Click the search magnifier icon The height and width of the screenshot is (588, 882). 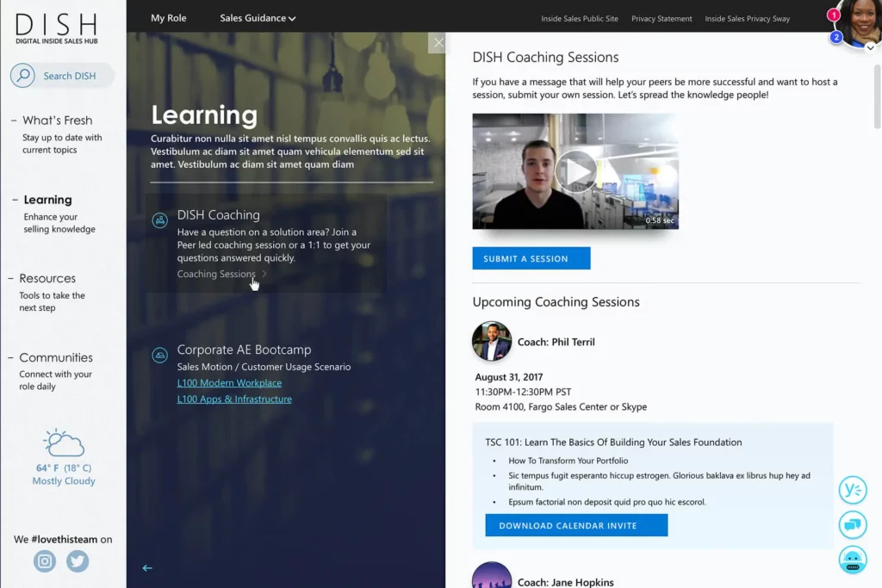[22, 76]
